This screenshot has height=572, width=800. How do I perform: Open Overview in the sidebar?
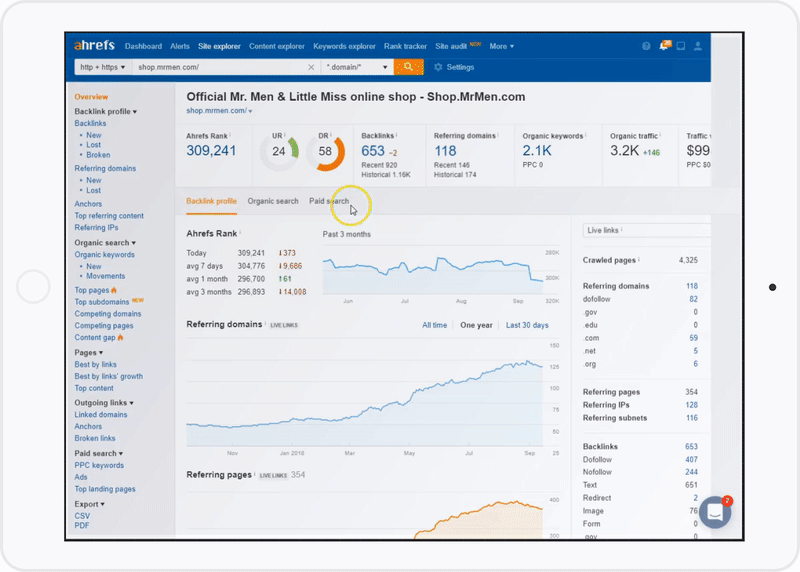(91, 96)
